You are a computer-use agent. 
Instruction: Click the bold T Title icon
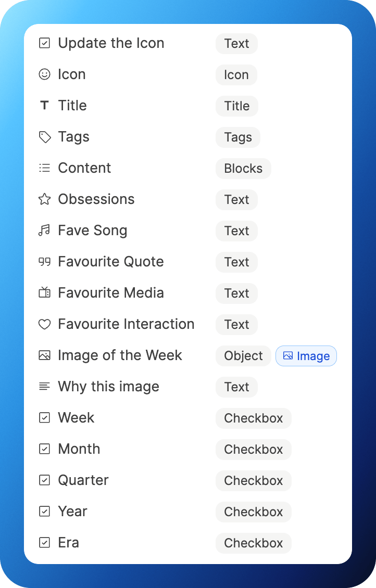(x=45, y=106)
